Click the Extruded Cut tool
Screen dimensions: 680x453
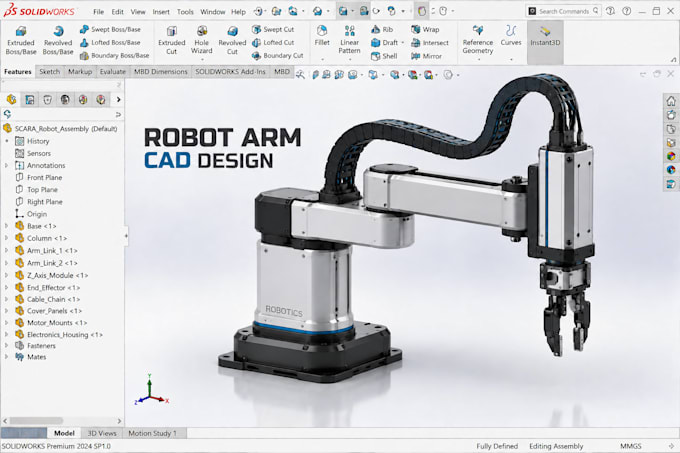[x=172, y=41]
